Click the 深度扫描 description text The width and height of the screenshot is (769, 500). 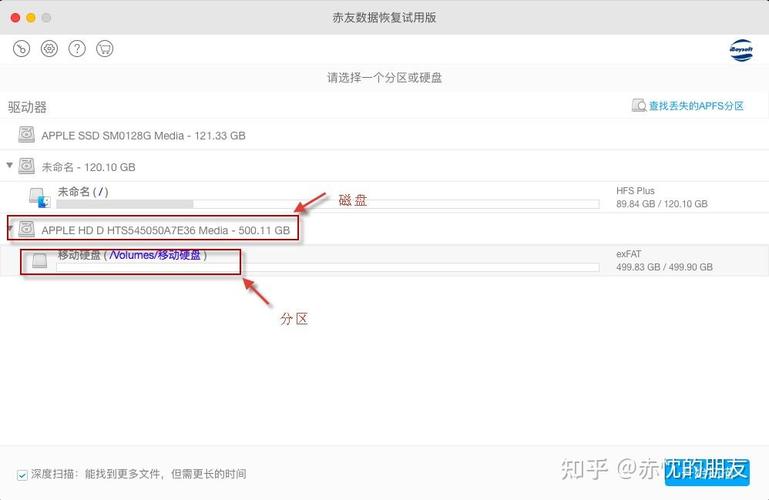139,474
